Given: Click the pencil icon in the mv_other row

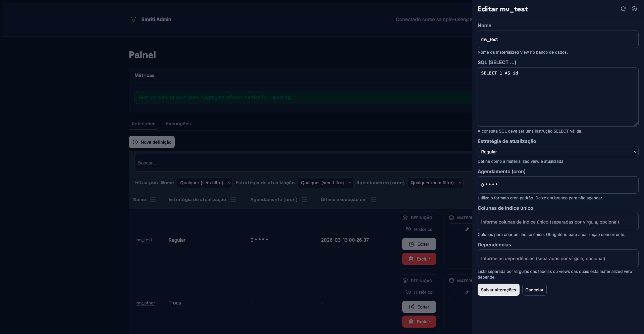Looking at the screenshot, I should coord(467,292).
